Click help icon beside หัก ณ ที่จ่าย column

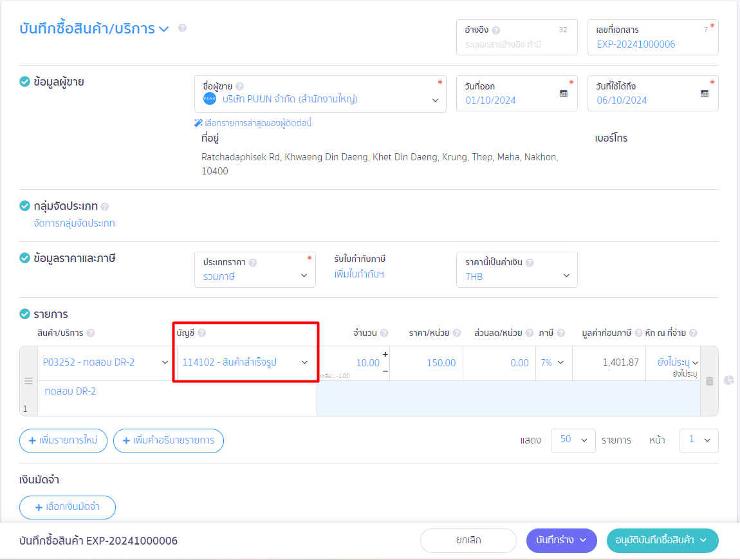click(x=693, y=333)
